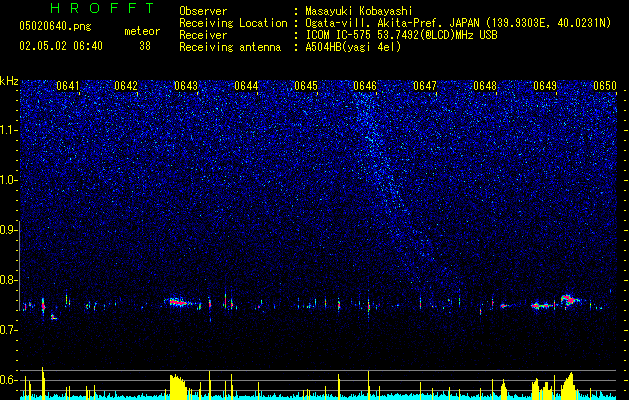The height and width of the screenshot is (400, 629).
Task: Click the 0.9 kHz axis label
Action: point(9,230)
